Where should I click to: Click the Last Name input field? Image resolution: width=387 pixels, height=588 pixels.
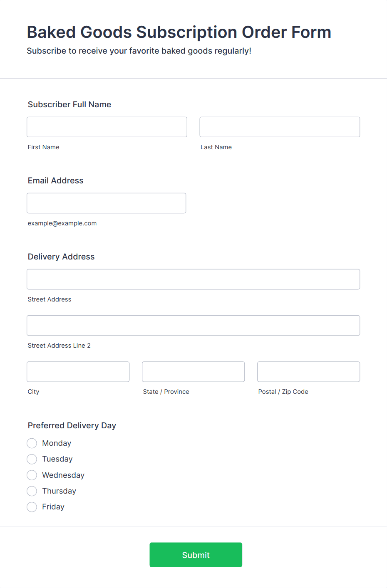click(280, 127)
